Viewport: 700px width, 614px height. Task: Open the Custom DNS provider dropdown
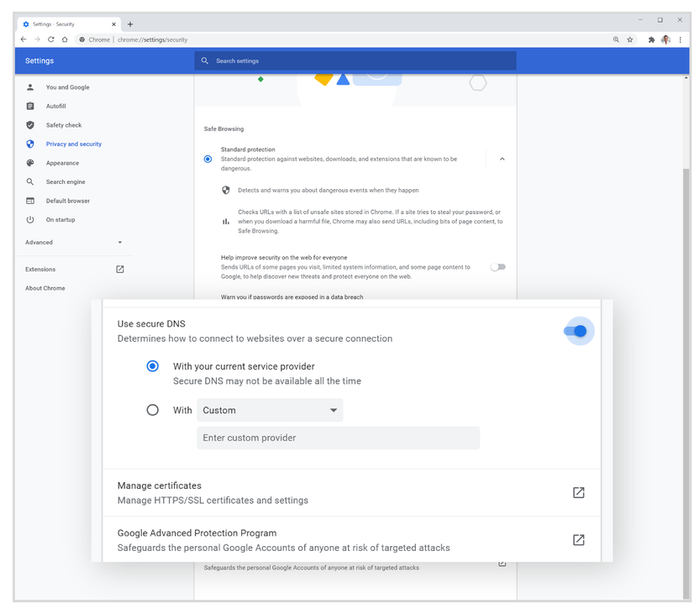click(x=270, y=410)
